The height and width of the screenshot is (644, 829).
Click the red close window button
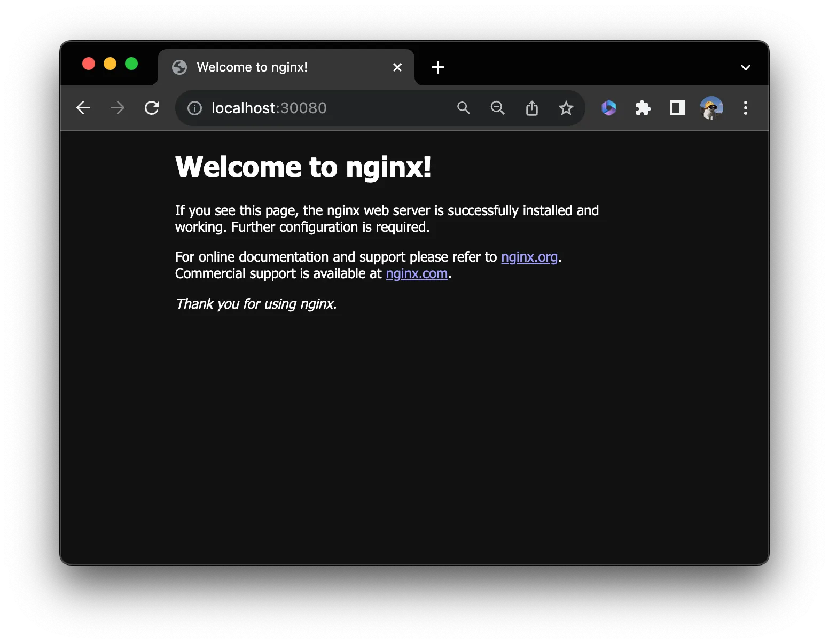click(89, 64)
